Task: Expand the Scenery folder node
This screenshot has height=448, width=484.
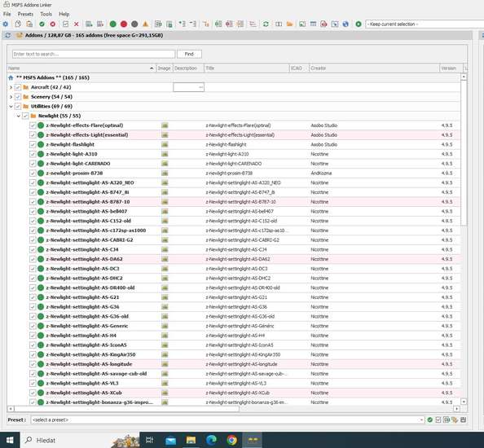Action: coord(11,97)
